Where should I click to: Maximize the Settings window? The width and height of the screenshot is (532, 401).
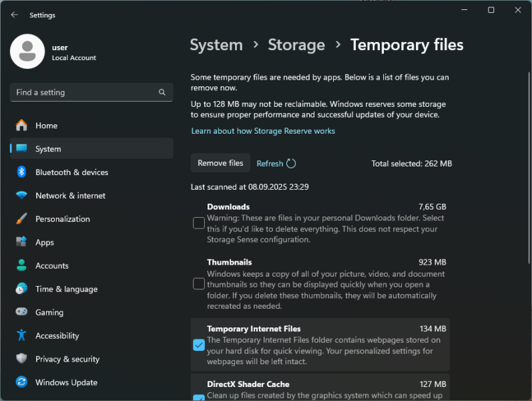[491, 10]
